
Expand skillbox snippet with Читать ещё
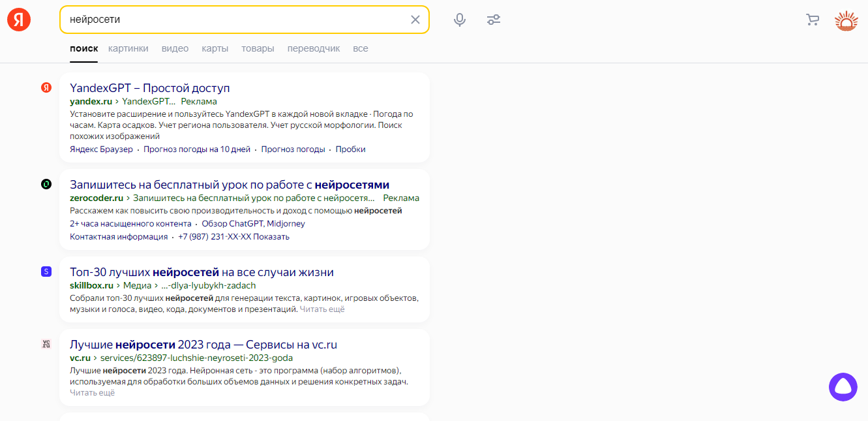tap(322, 309)
